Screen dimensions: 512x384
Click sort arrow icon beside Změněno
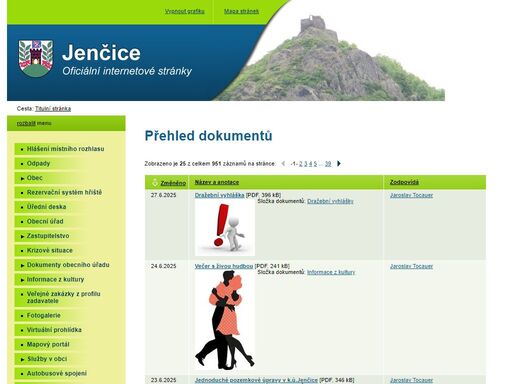click(x=155, y=182)
